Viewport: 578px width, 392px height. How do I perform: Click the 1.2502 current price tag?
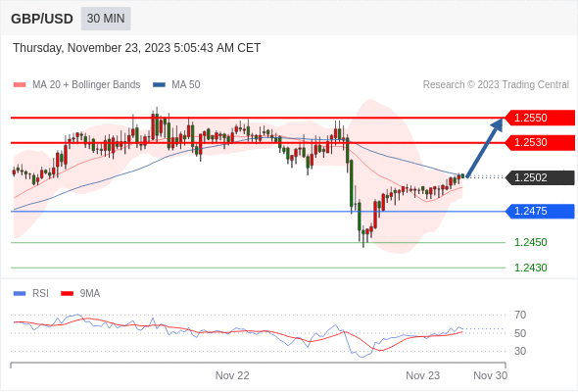(x=540, y=177)
